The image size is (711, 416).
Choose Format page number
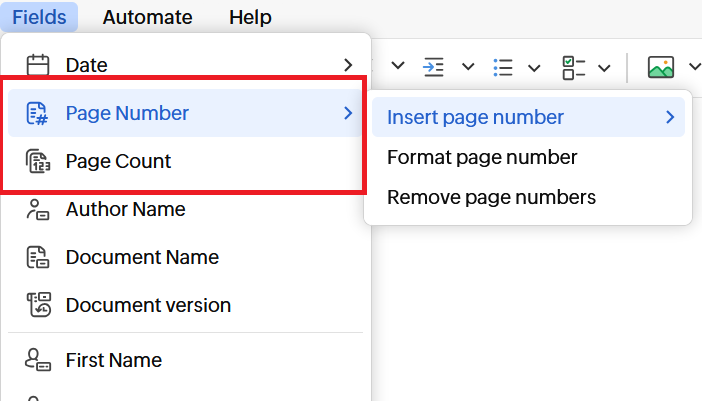click(482, 157)
